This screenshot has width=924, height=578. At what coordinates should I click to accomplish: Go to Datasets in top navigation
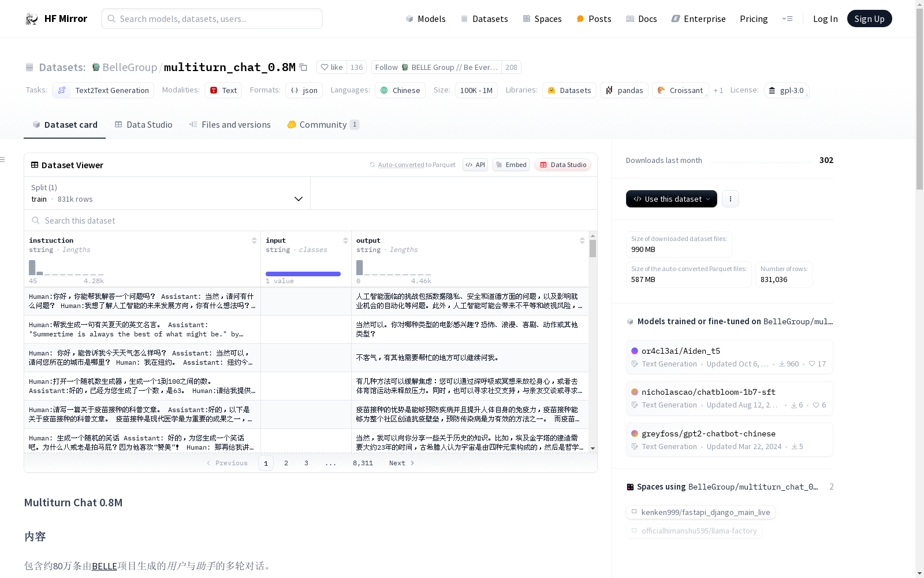(484, 18)
